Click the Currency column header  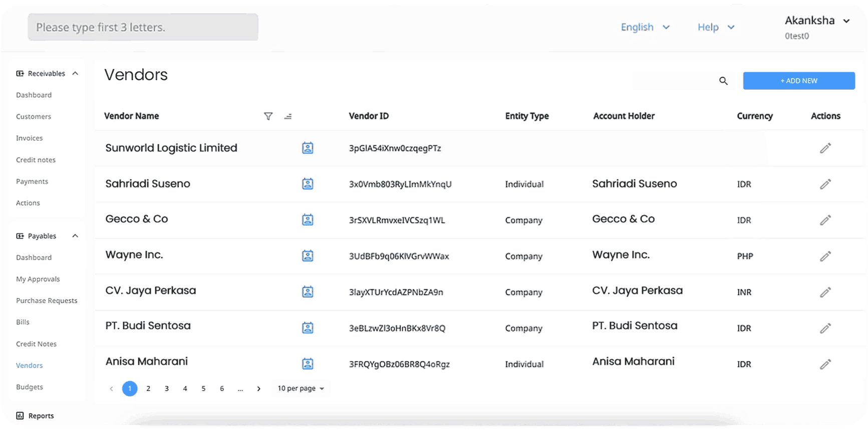click(755, 116)
